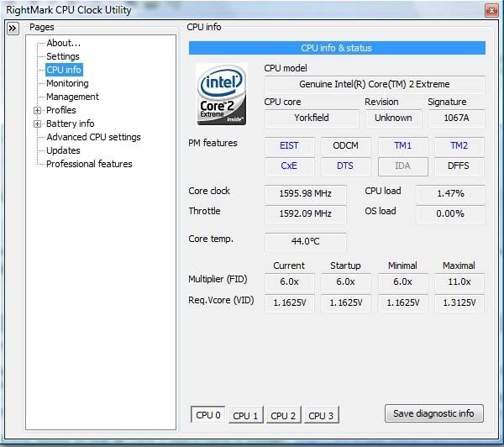Click the 1.47% CPU load value

450,194
